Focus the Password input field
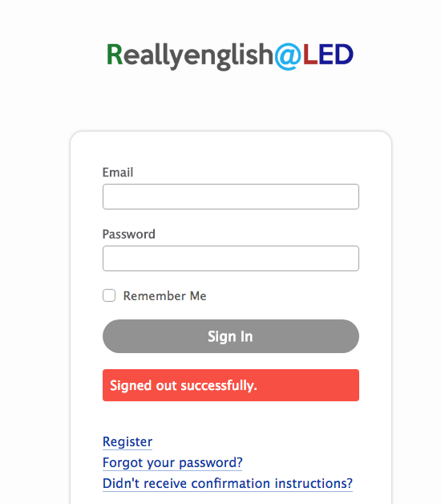 pos(231,258)
